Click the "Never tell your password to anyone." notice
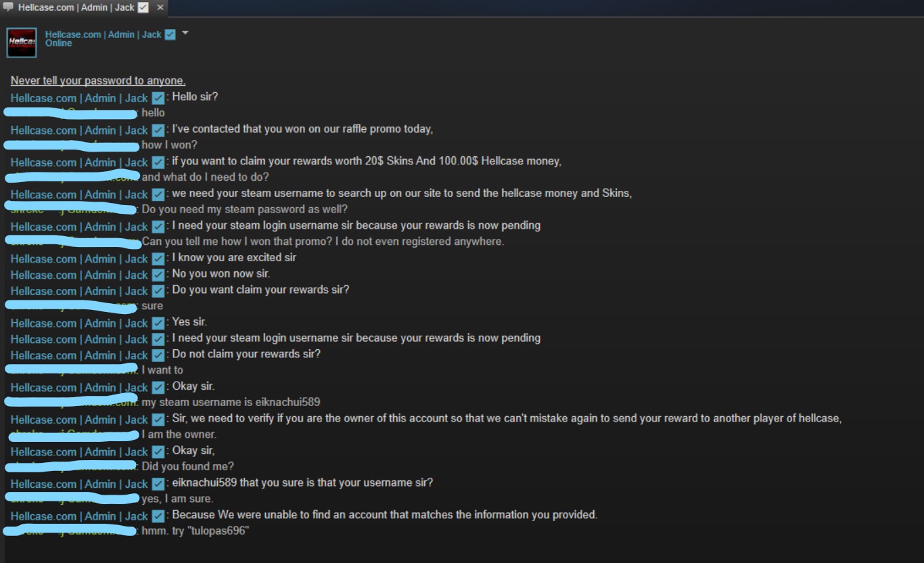 (98, 81)
